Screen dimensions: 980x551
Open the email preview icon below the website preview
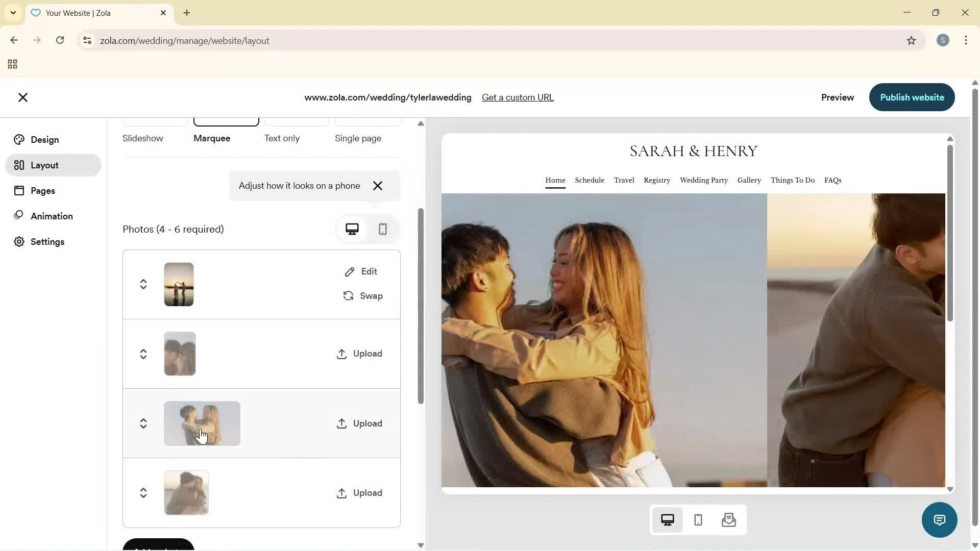tap(729, 520)
